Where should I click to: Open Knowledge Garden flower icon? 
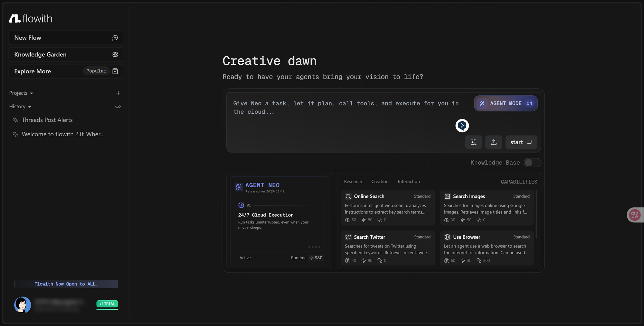[115, 54]
